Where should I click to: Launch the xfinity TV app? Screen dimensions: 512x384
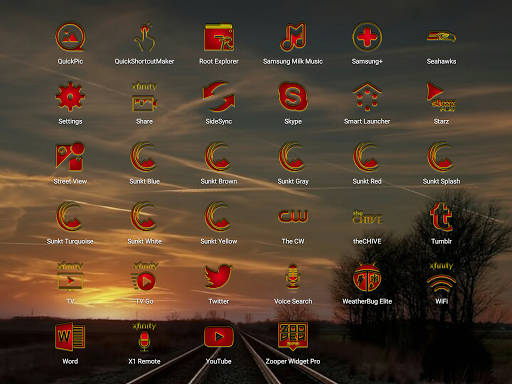coord(70,276)
